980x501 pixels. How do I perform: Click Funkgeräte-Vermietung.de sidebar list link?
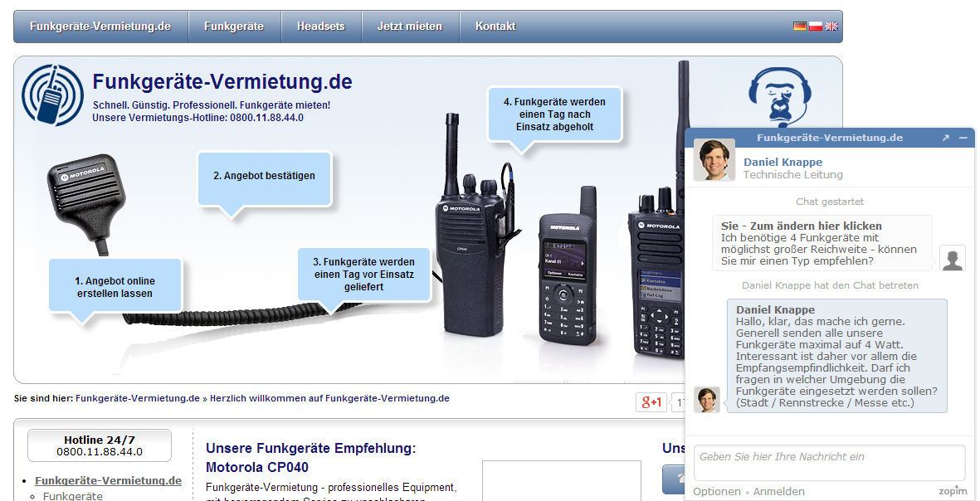108,481
